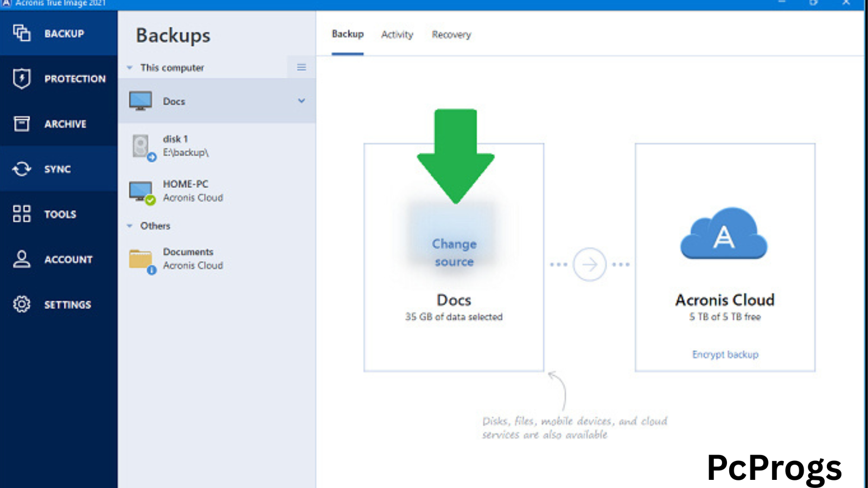868x488 pixels.
Task: Select the Documents folder icon
Action: pyautogui.click(x=142, y=261)
